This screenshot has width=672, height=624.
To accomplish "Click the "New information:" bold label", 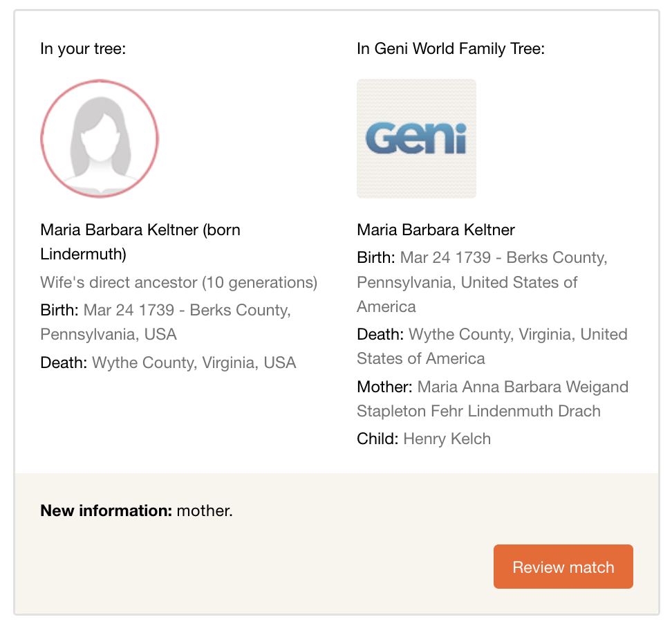I will (106, 511).
